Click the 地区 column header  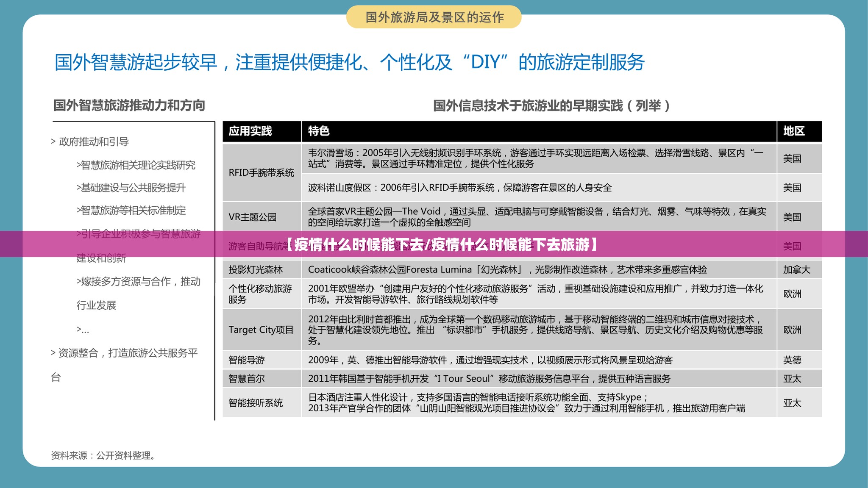point(793,131)
